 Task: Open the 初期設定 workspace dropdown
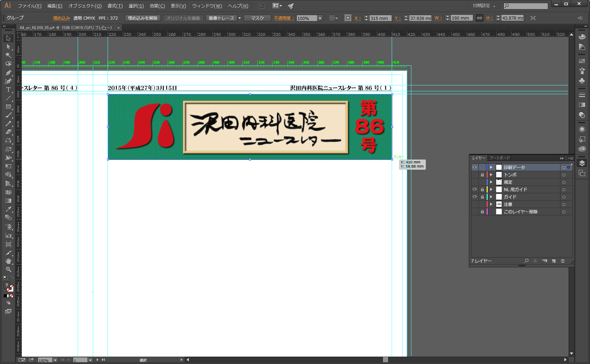pos(484,6)
